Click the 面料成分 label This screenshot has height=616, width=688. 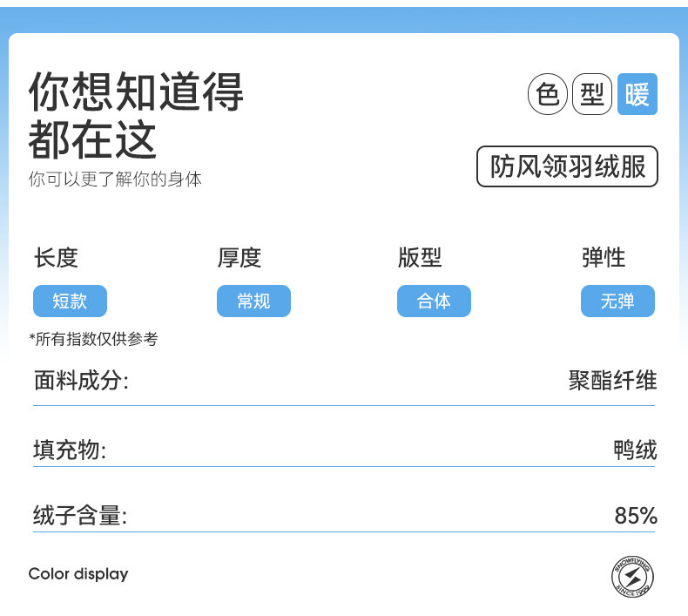(81, 380)
